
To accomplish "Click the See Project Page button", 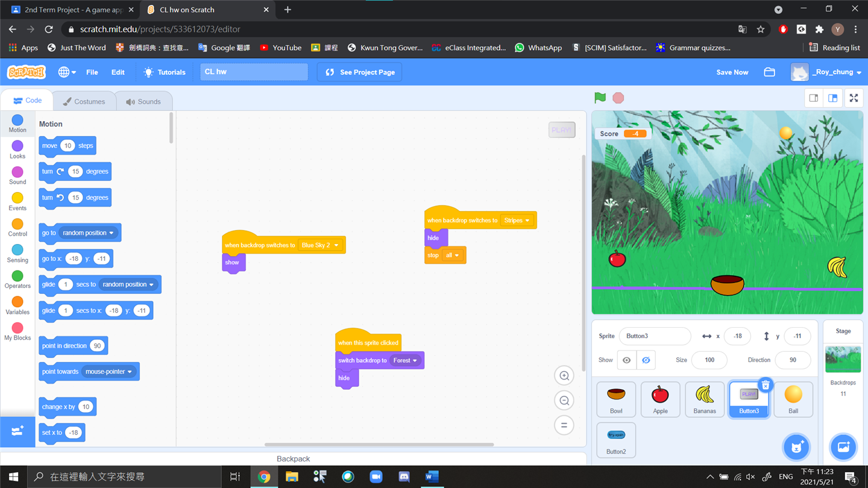I will [x=360, y=72].
